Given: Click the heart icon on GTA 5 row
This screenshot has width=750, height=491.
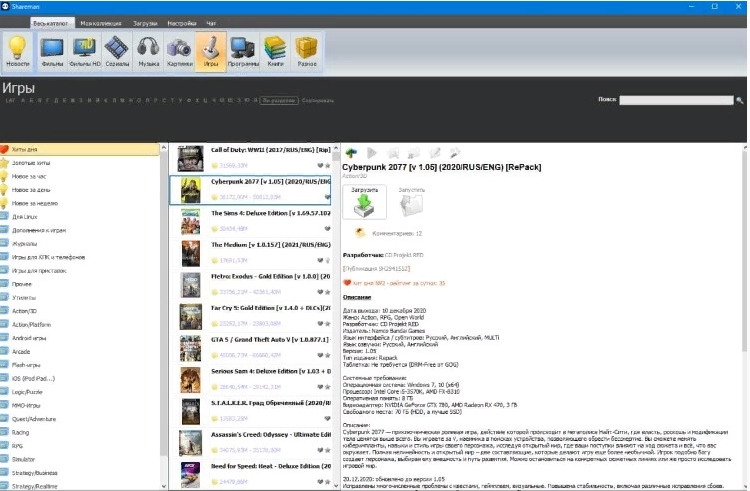Looking at the screenshot, I should 320,355.
